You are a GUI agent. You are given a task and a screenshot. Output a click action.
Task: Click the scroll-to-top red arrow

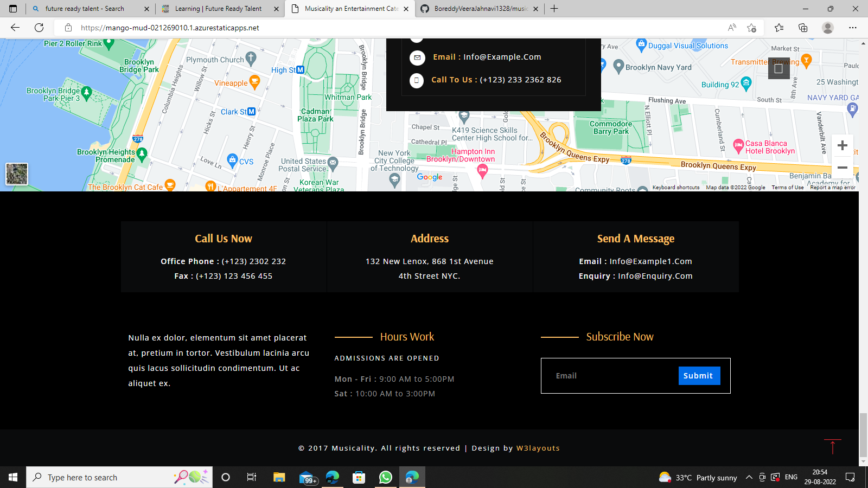[x=833, y=447]
